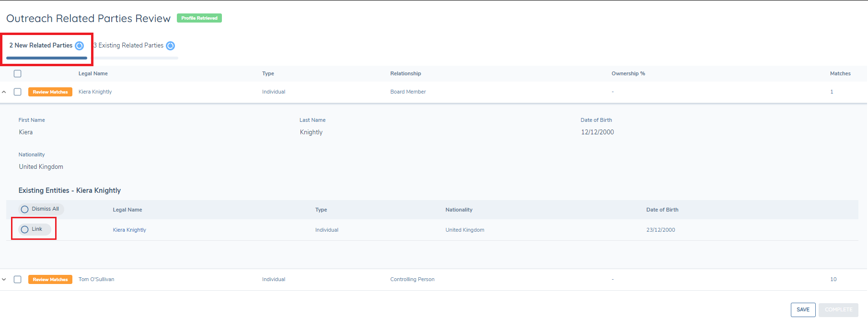Expand the Tom O'Sullivan row
The image size is (868, 331).
[4, 280]
